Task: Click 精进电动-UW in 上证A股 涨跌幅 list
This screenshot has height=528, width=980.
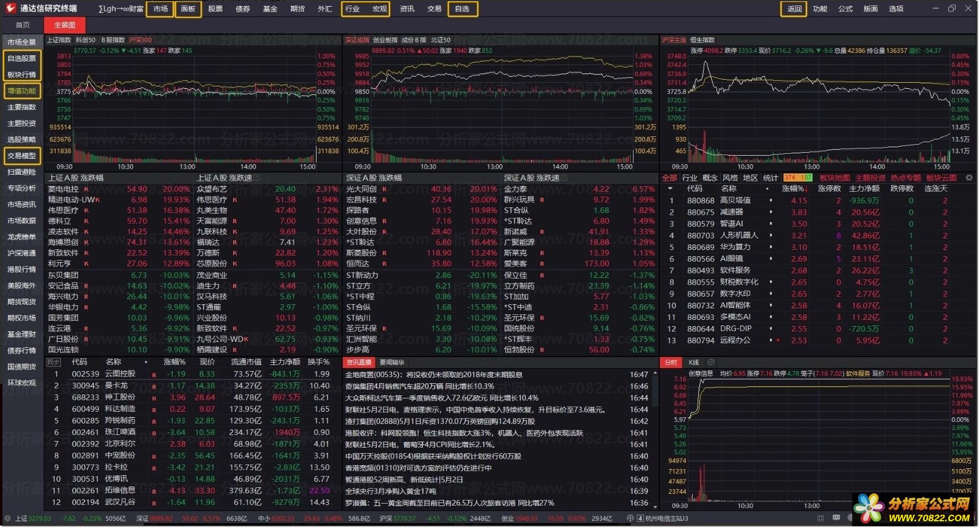Action: click(x=71, y=200)
